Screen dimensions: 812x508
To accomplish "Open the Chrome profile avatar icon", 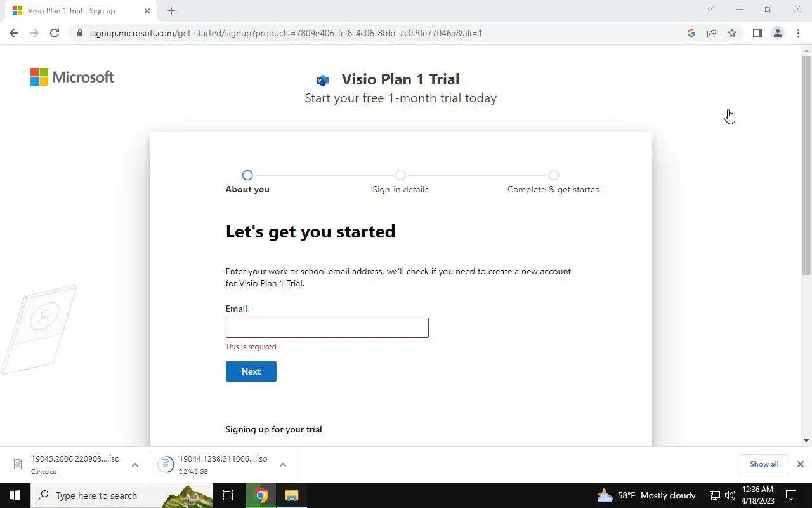I will 777,33.
